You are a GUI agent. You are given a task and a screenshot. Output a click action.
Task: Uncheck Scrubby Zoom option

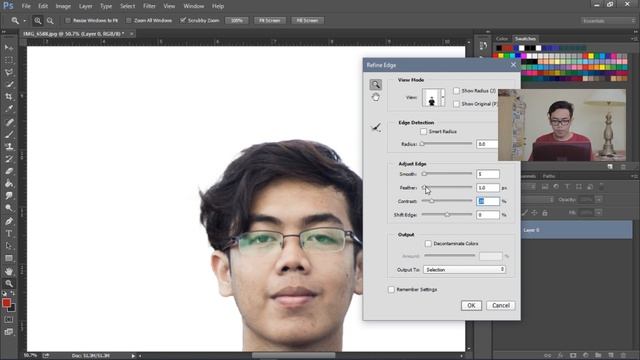tap(183, 20)
